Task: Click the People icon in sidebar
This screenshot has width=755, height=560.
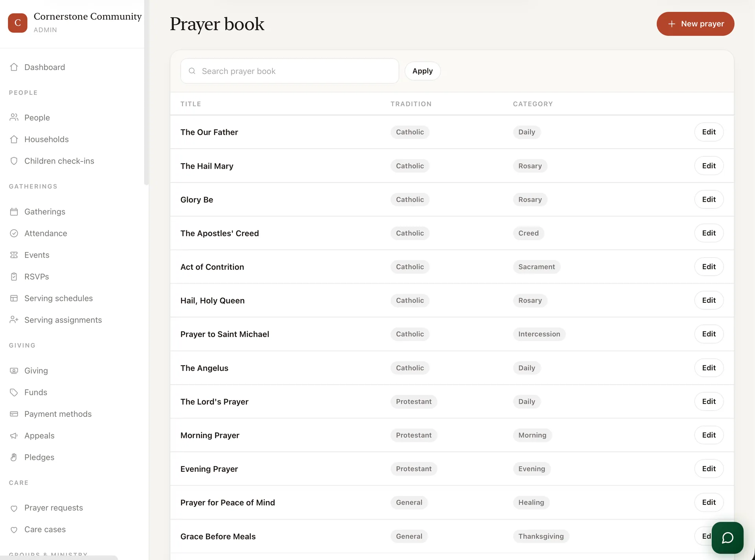Action: [x=14, y=118]
